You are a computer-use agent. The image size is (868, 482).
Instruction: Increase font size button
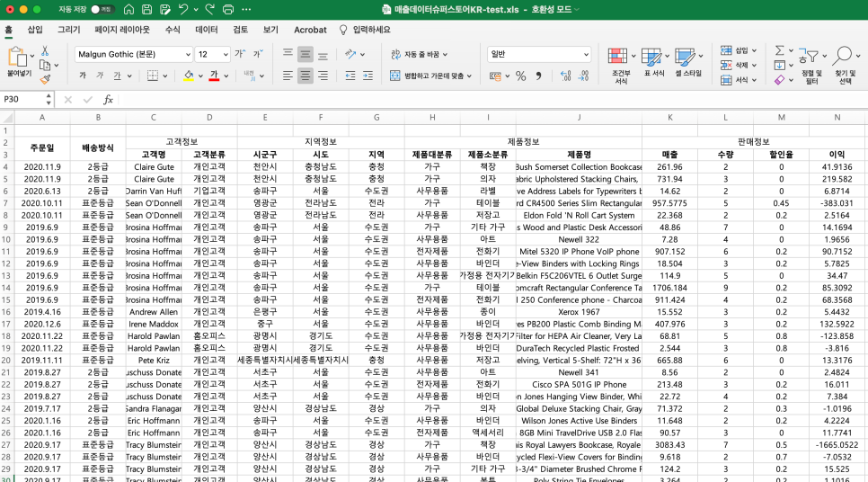tap(240, 54)
